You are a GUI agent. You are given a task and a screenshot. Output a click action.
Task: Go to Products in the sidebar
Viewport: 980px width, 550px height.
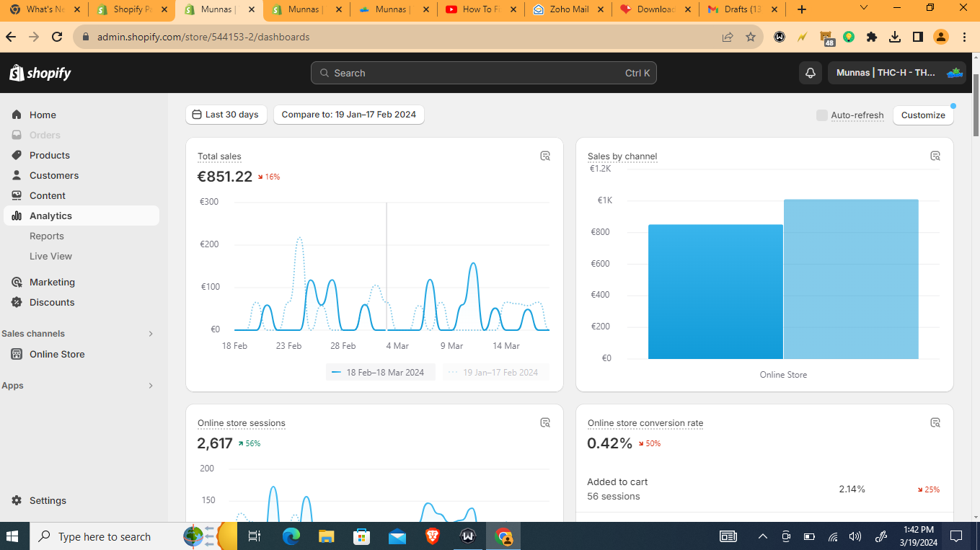coord(50,155)
